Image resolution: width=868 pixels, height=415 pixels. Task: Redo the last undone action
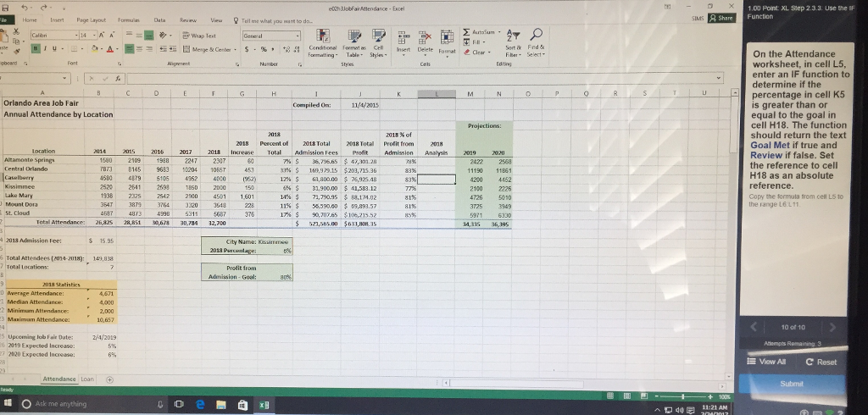pyautogui.click(x=42, y=8)
